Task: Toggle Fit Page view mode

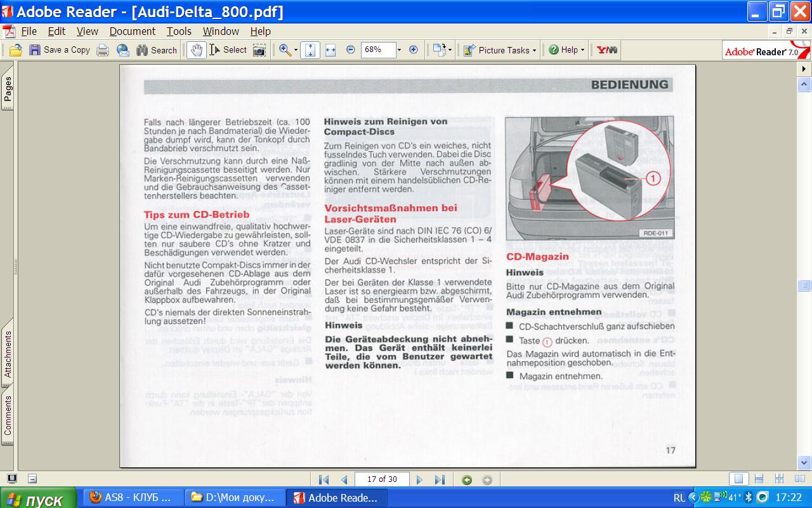Action: (x=310, y=50)
